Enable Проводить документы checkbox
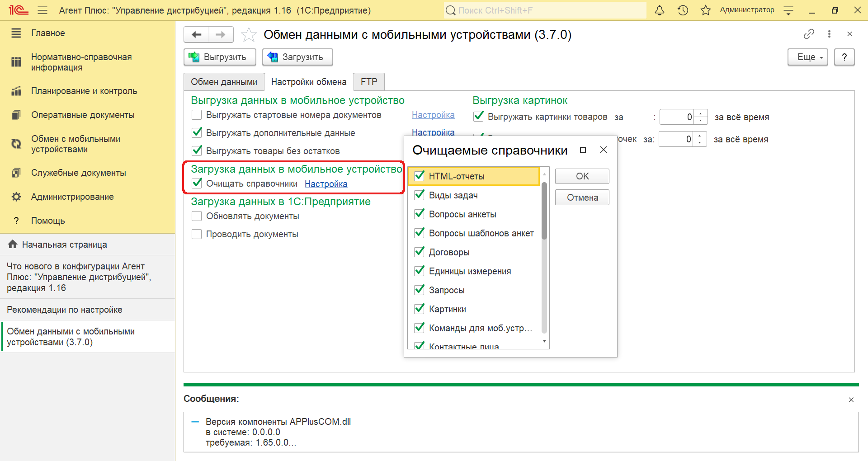This screenshot has height=461, width=868. 197,234
